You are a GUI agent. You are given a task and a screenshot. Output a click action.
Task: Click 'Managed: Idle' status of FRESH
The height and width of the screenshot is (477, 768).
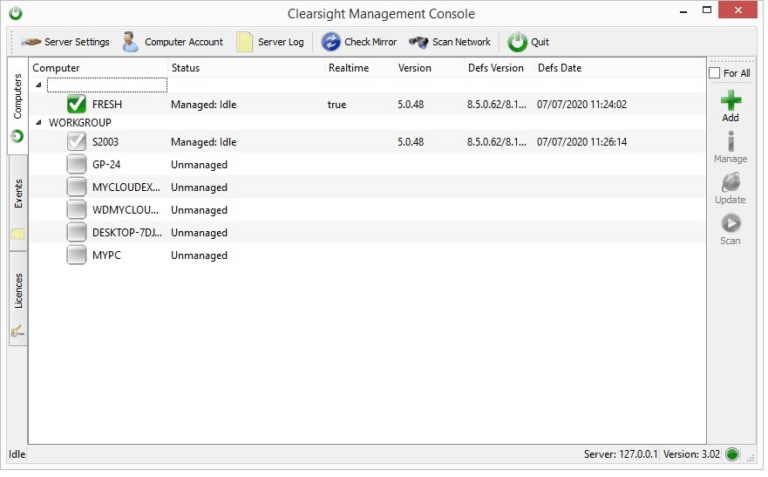[204, 104]
